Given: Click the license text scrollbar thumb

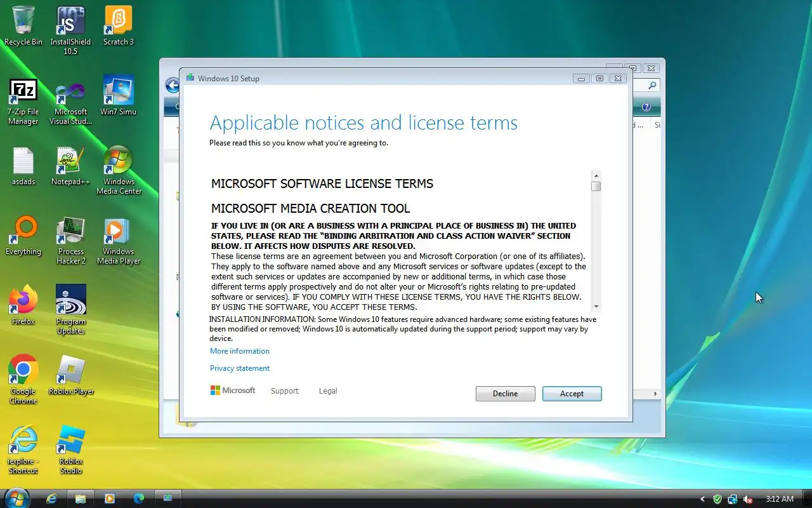Looking at the screenshot, I should point(596,187).
